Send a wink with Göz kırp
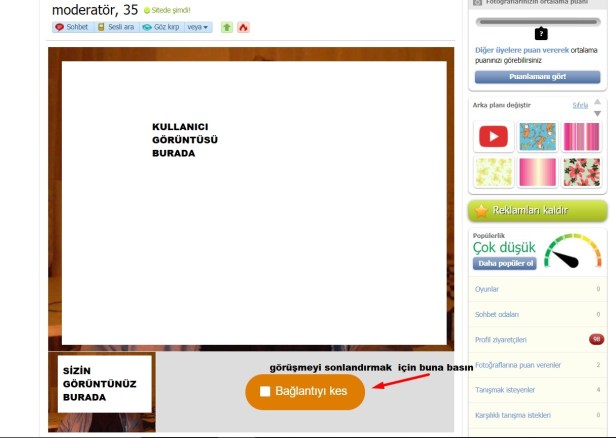The width and height of the screenshot is (616, 438). (161, 27)
